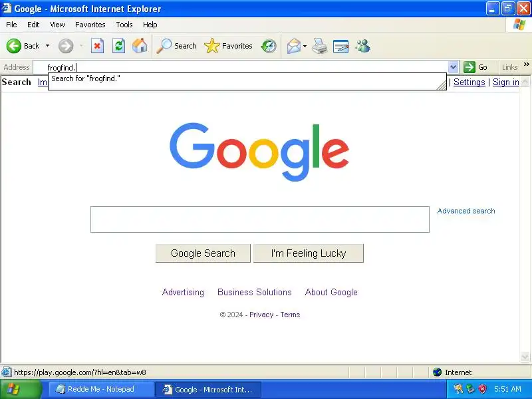532x399 pixels.
Task: Open the Privacy link
Action: pos(261,315)
